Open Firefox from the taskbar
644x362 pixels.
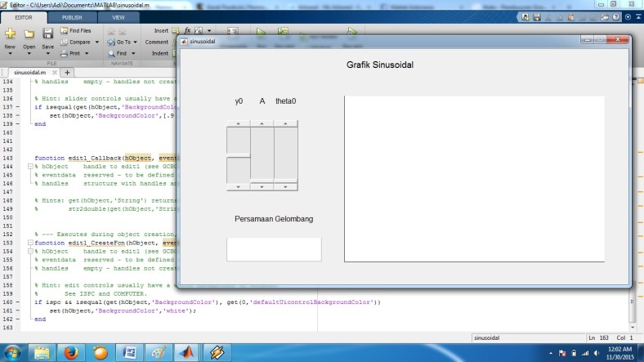coord(70,352)
